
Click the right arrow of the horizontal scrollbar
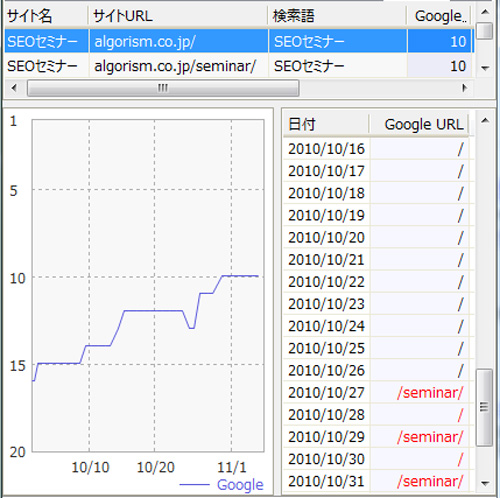(x=464, y=88)
